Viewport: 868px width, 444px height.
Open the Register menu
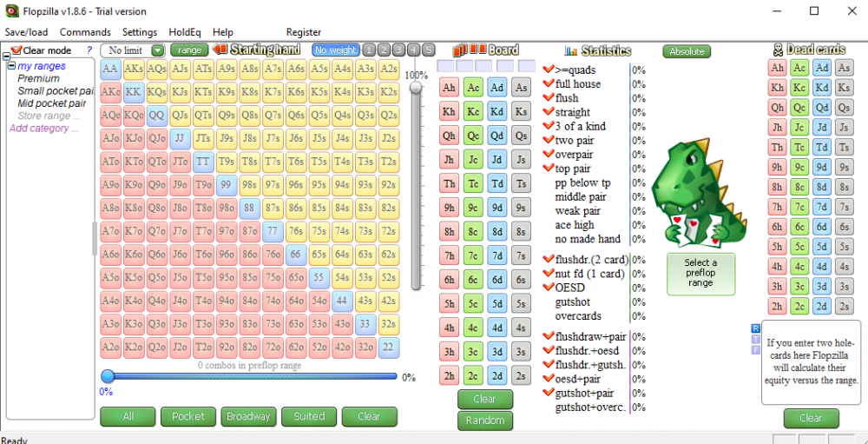(x=303, y=32)
